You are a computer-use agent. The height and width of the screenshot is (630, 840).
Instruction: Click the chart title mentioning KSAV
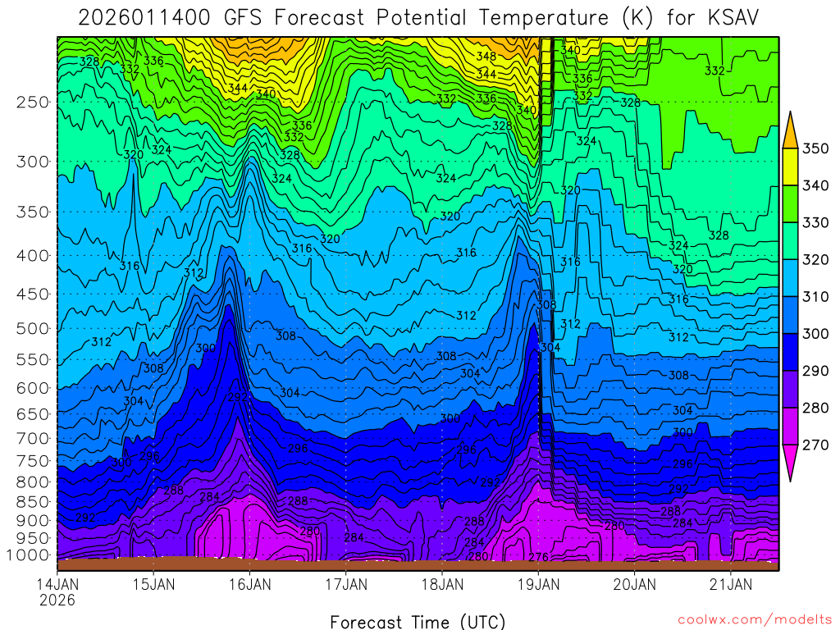(418, 18)
